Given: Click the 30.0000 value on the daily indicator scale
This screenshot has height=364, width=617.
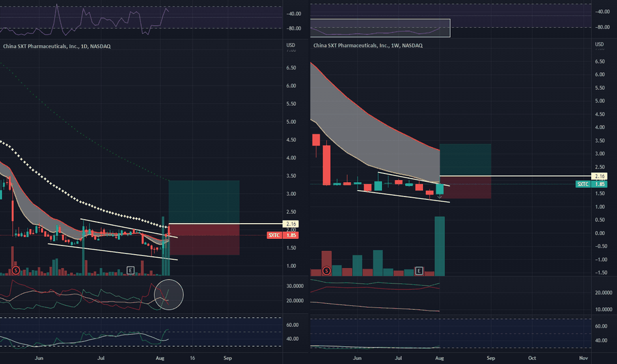Looking at the screenshot, I should pyautogui.click(x=295, y=286).
